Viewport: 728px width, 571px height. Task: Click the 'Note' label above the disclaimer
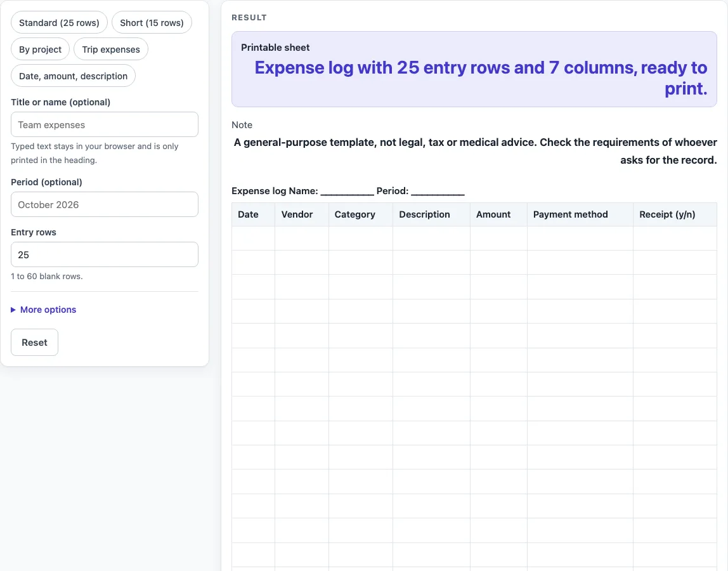242,125
